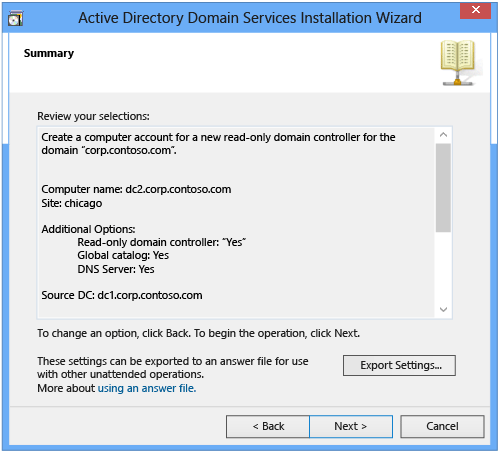Screen dimensions: 498x451
Task: Click the selections scrollbar thumb
Action: [443, 188]
